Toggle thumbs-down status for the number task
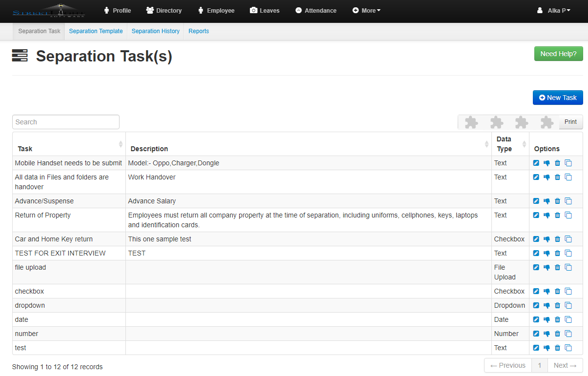 coord(547,334)
